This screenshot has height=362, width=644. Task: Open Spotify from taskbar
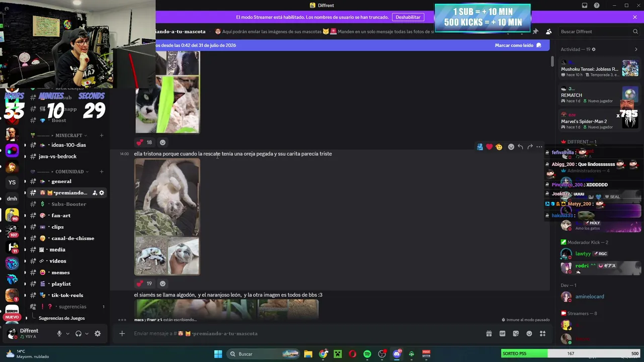pyautogui.click(x=367, y=354)
